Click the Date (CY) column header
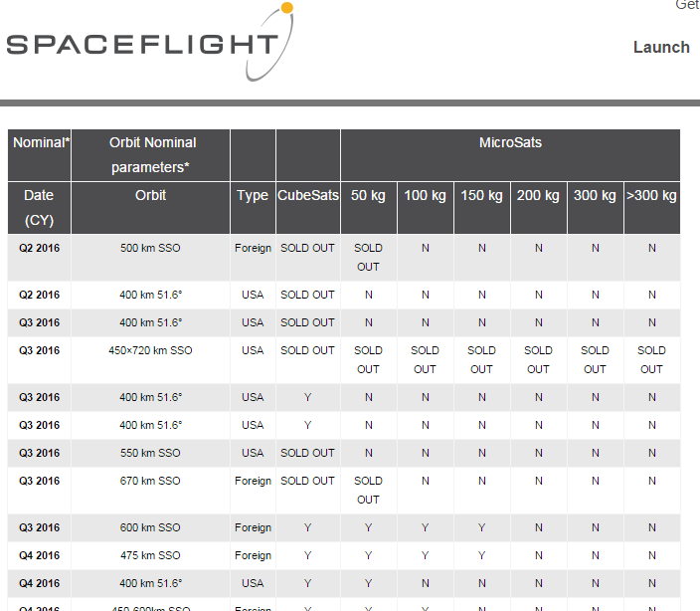 (x=40, y=208)
